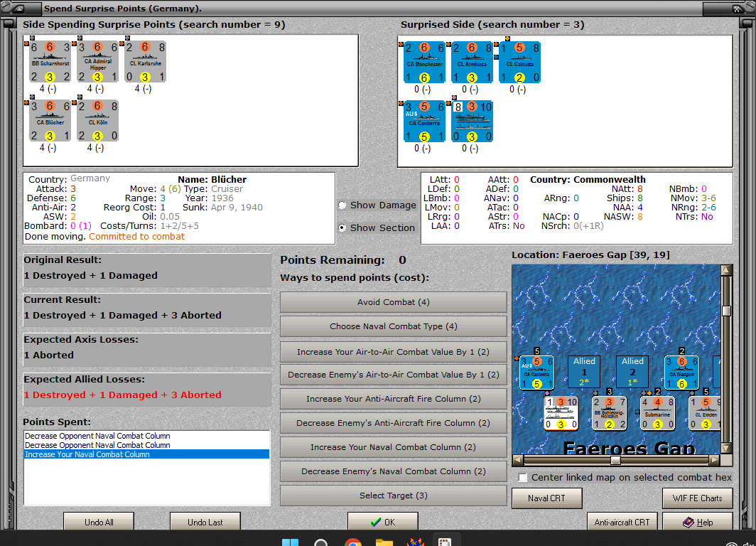Select the BB Scharnhorst unit counter

50,62
